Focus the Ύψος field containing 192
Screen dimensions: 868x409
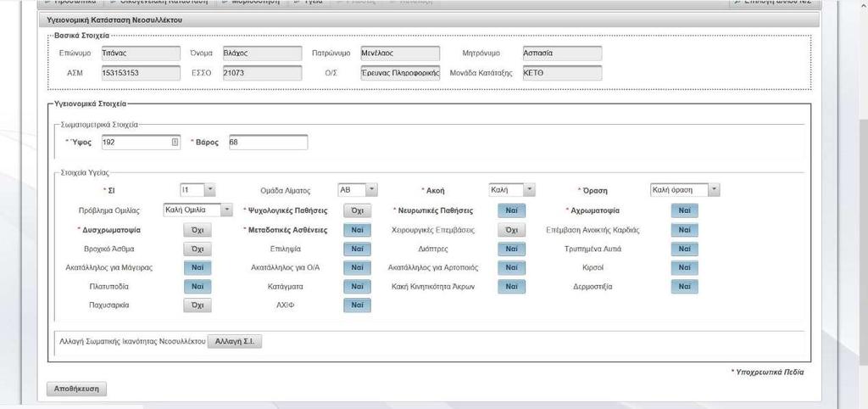click(142, 143)
